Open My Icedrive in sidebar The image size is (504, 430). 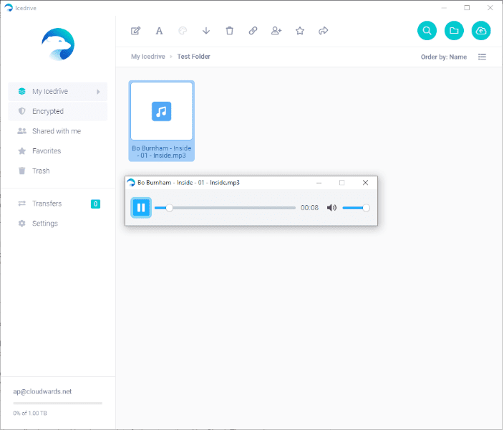click(58, 92)
